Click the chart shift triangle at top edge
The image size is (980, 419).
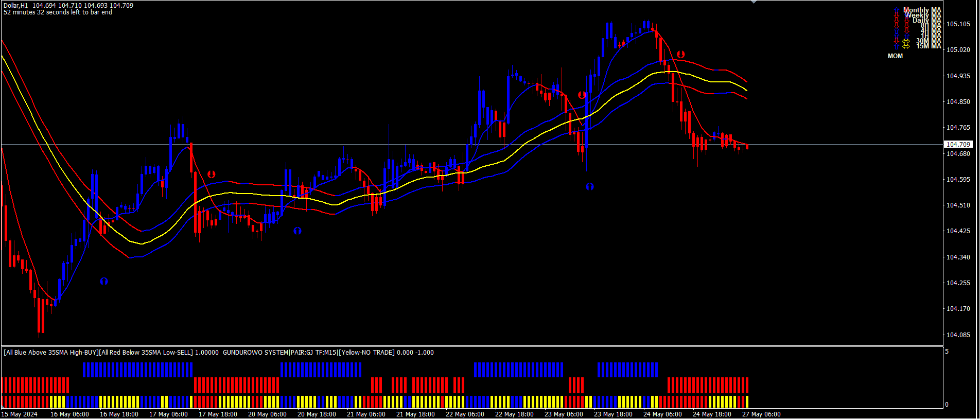coord(754,2)
